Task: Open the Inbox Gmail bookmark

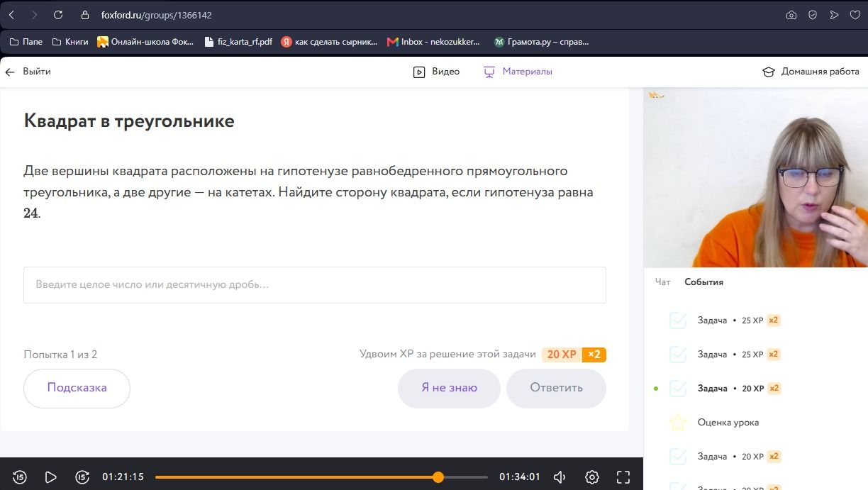Action: (433, 42)
